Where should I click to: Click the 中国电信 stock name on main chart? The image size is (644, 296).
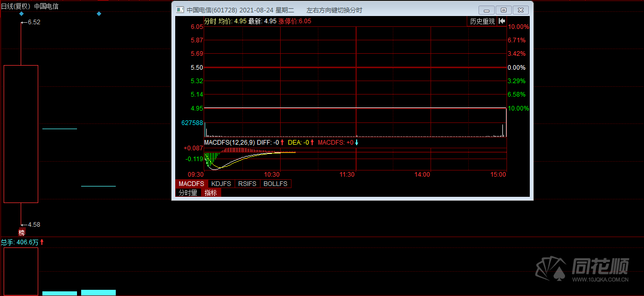pos(47,6)
